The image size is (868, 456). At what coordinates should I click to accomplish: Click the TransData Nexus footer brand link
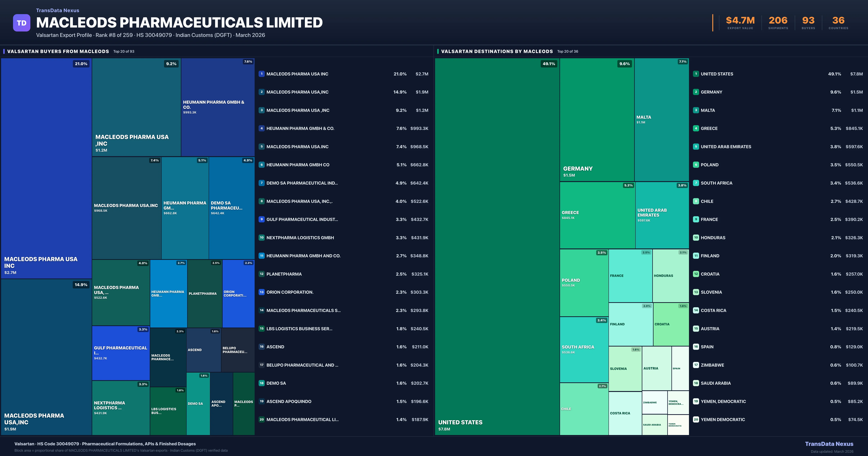click(829, 444)
